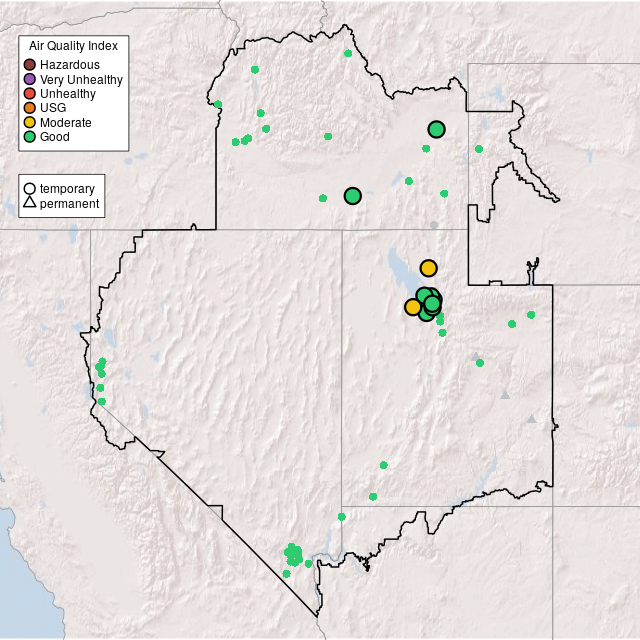This screenshot has height=640, width=640.
Task: Select the orange USG legend swatch
Action: click(x=30, y=108)
